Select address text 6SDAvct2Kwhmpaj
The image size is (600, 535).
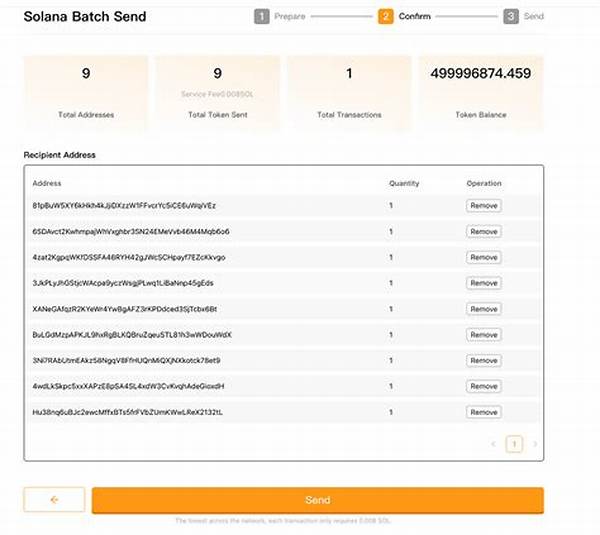(131, 232)
